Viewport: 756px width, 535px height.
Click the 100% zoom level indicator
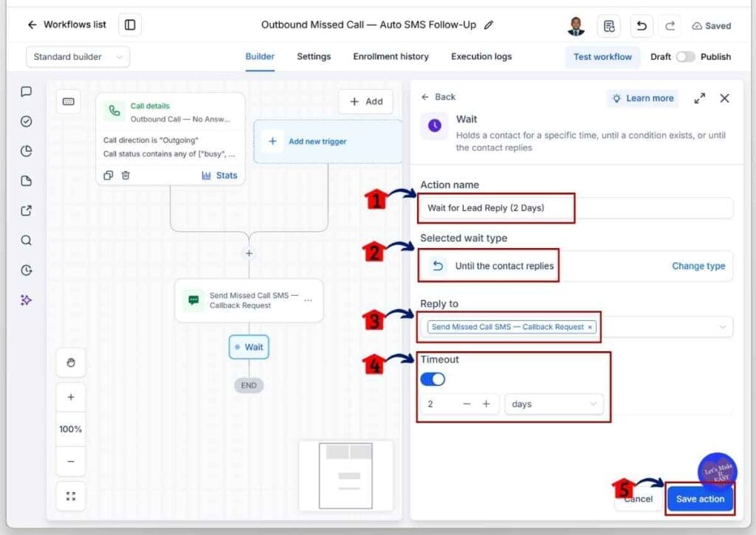coord(71,429)
